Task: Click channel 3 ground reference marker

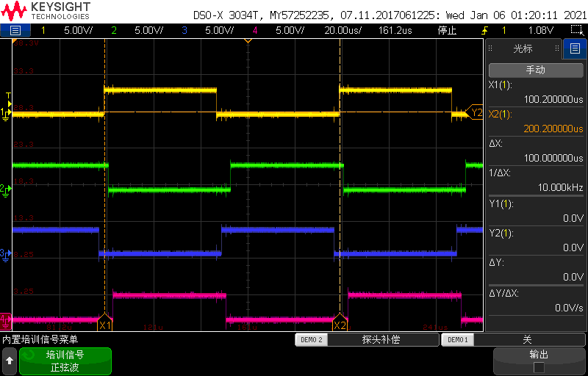Action: click(6, 254)
